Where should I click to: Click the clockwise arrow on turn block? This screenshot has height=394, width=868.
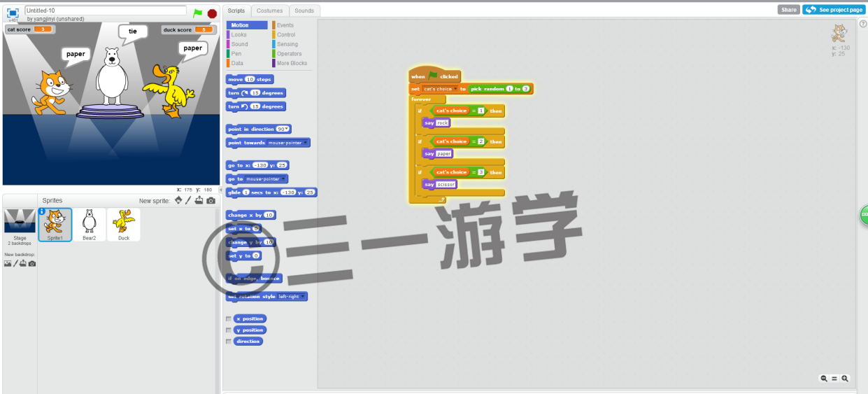click(246, 92)
